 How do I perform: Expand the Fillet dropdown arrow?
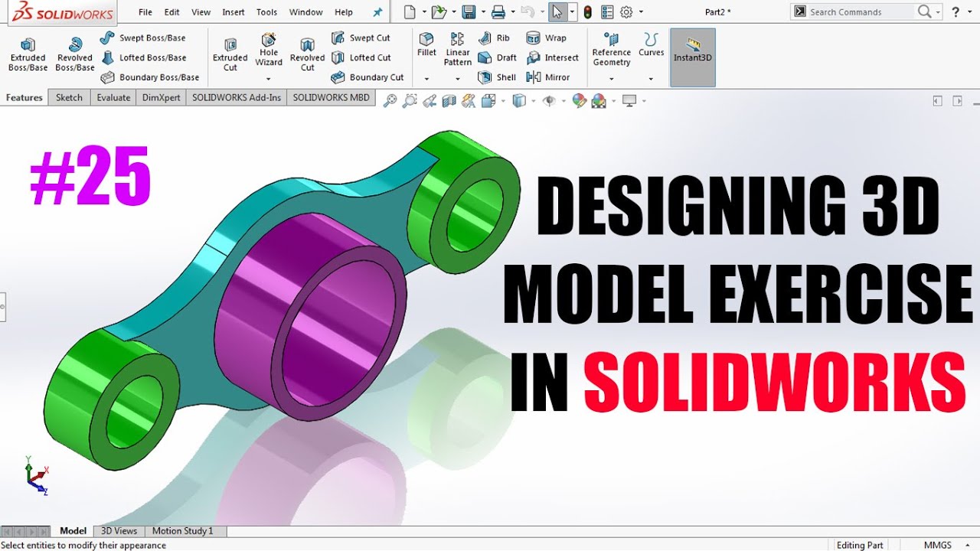(426, 79)
